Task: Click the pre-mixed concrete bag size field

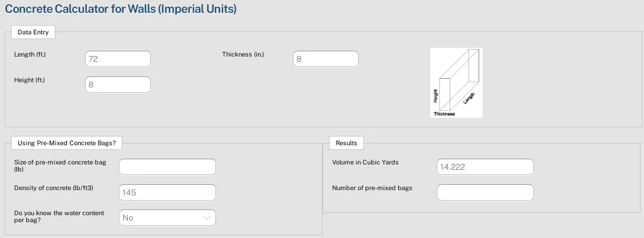Action: coord(167,167)
